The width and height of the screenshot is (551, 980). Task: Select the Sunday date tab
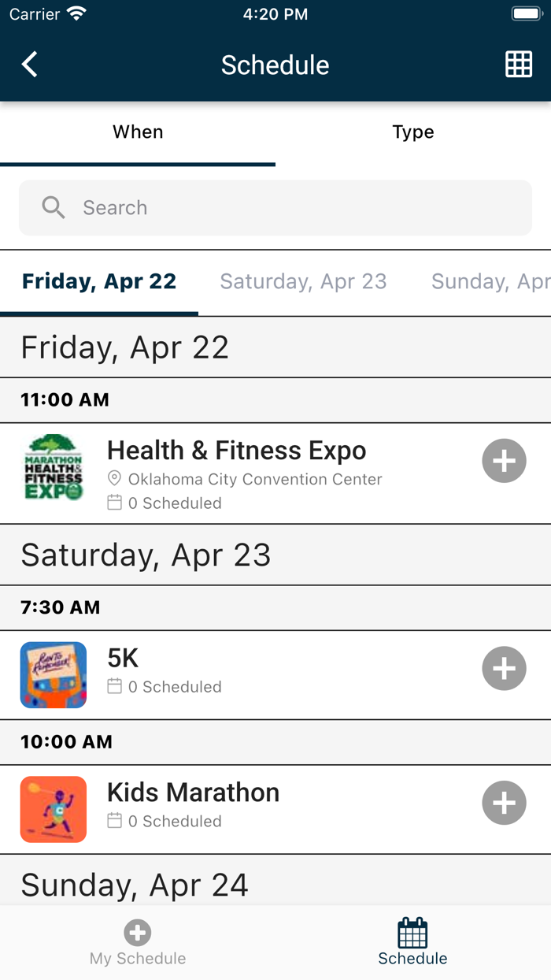point(490,282)
